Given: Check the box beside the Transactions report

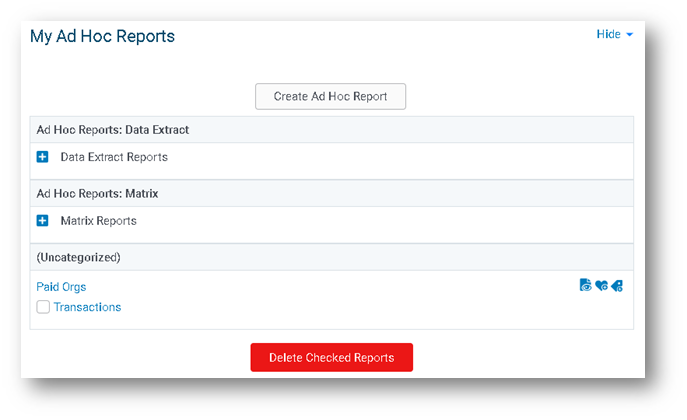Looking at the screenshot, I should click(43, 307).
